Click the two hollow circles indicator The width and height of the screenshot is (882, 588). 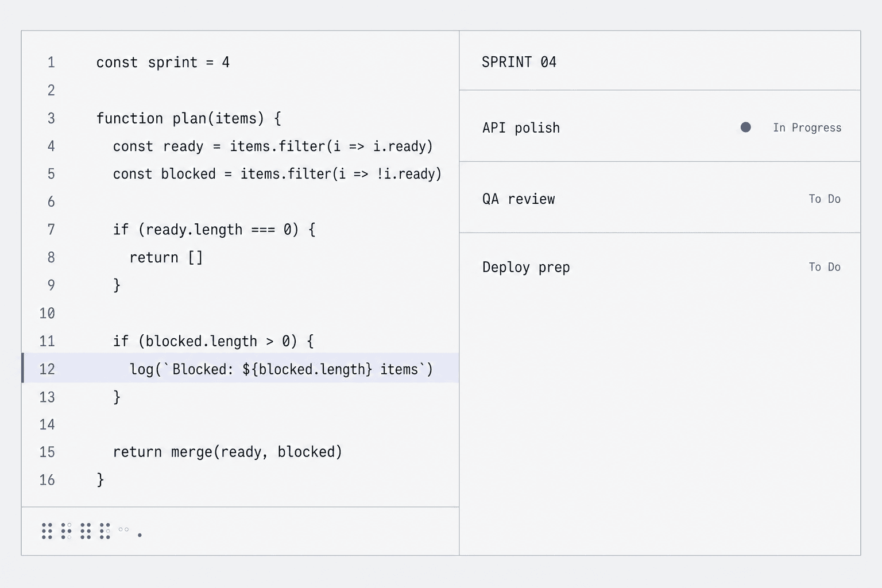pyautogui.click(x=123, y=529)
